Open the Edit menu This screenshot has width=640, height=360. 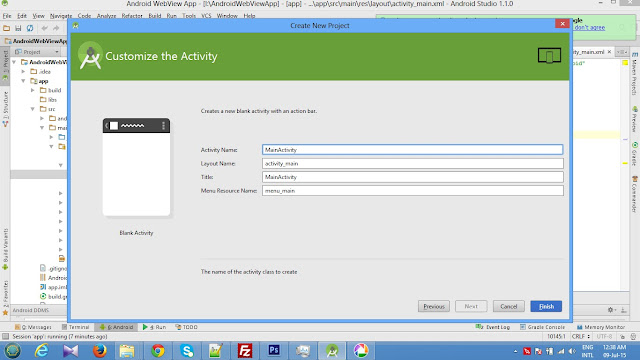pos(22,16)
